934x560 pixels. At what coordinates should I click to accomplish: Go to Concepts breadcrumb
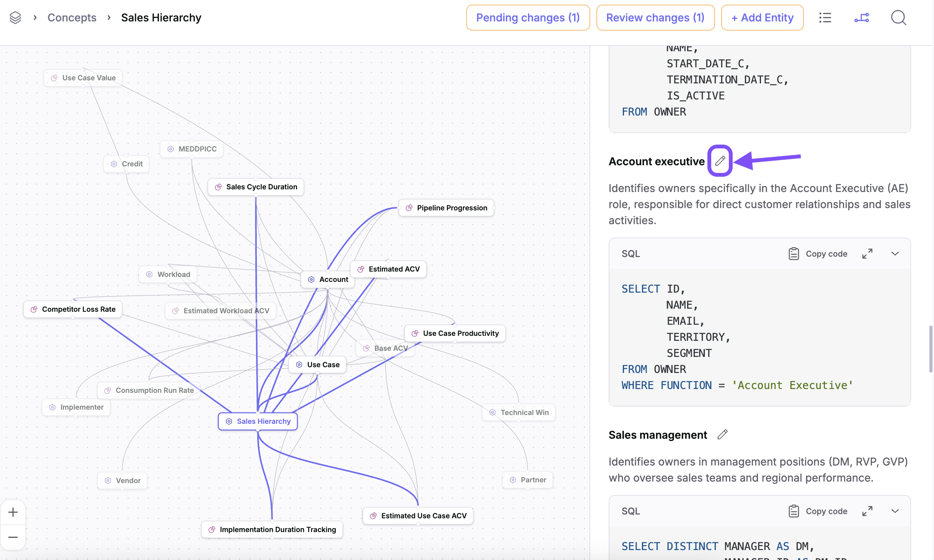point(72,18)
